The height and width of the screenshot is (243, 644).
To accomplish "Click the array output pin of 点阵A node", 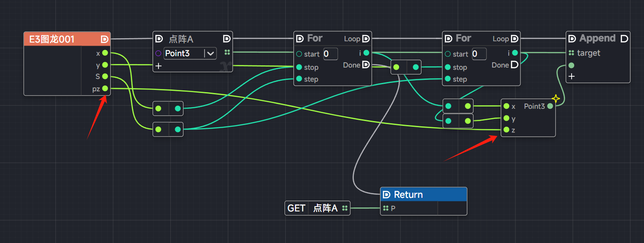I will pos(227,53).
